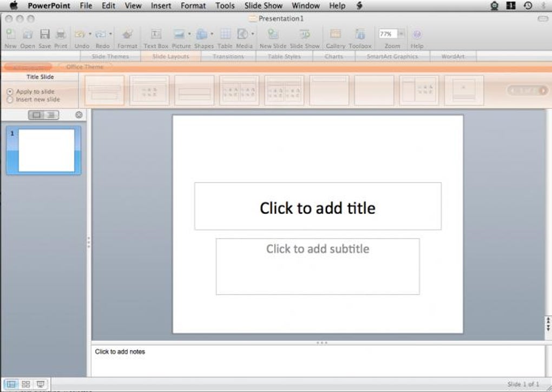Start Slide Show from toolbar

pos(305,34)
